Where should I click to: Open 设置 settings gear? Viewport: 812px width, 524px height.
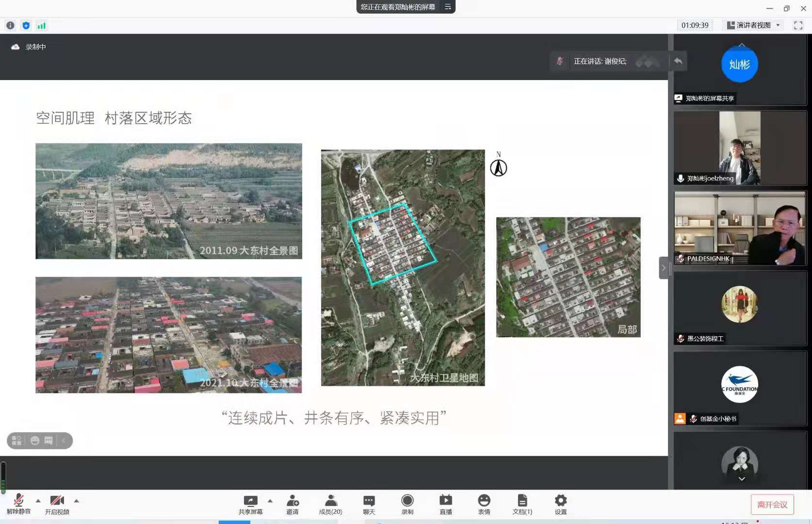(561, 501)
